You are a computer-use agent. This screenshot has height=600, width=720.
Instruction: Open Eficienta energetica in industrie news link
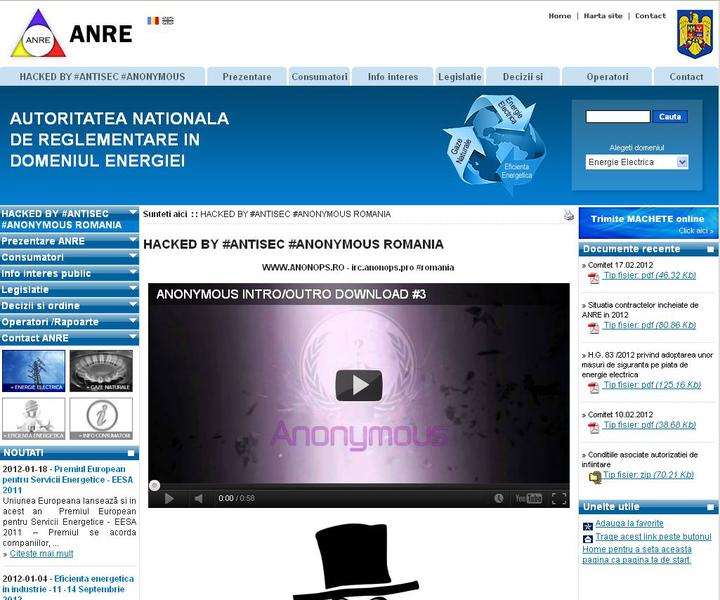pyautogui.click(x=68, y=587)
